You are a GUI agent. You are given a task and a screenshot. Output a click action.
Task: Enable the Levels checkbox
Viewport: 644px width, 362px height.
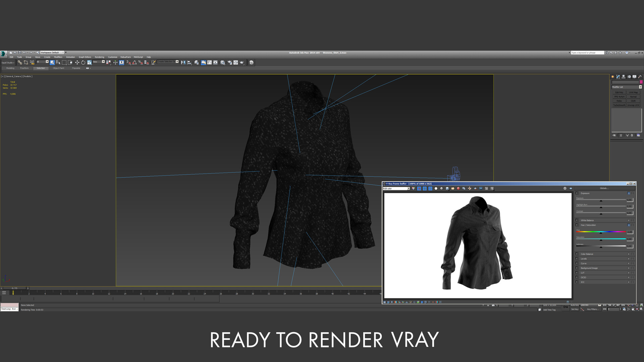577,258
